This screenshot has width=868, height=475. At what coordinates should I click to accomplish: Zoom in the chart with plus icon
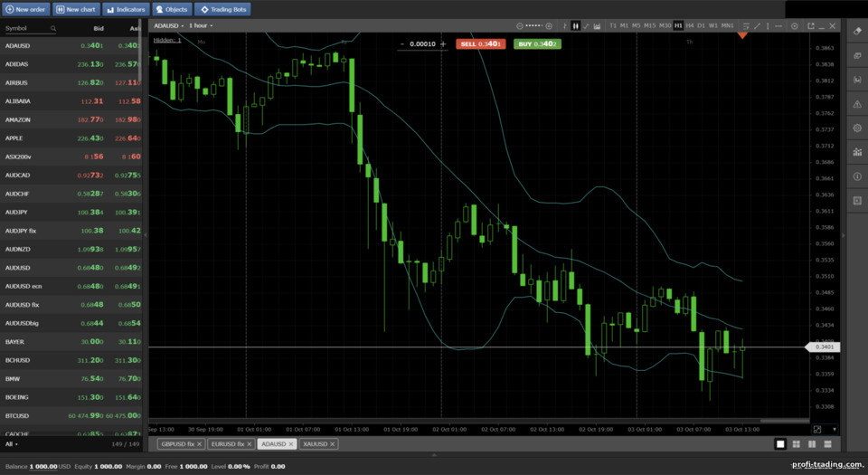coord(549,26)
